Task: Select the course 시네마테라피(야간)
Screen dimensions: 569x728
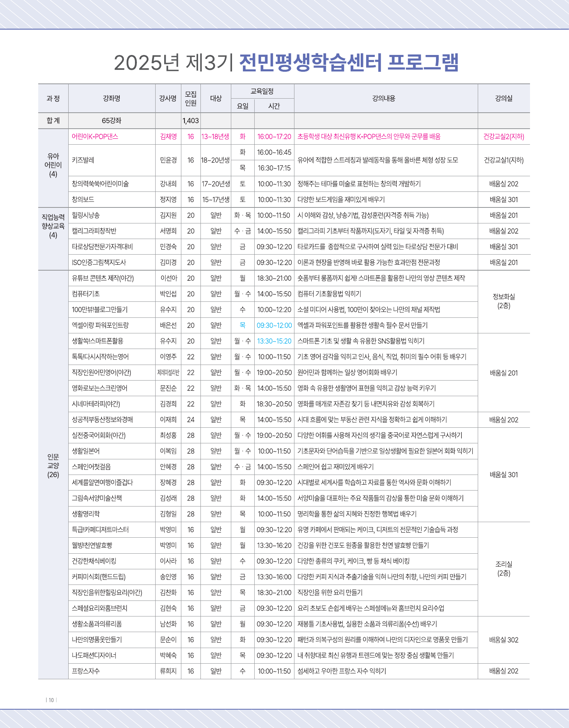Action: coord(96,404)
